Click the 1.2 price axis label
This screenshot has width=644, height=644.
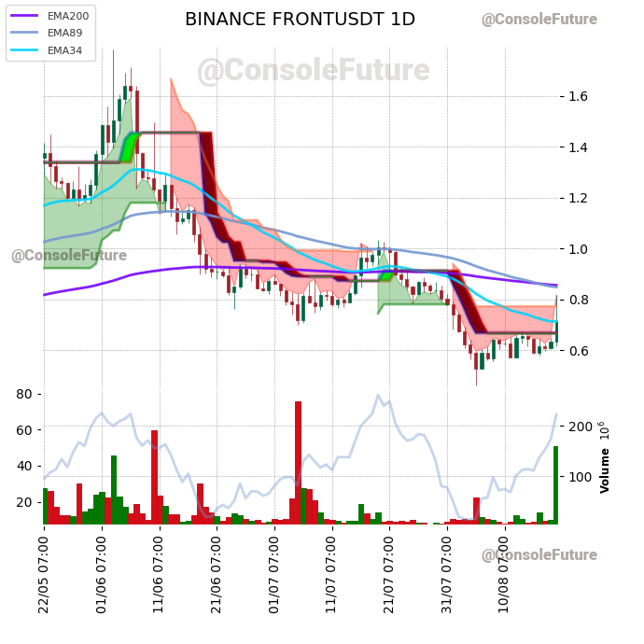(579, 199)
